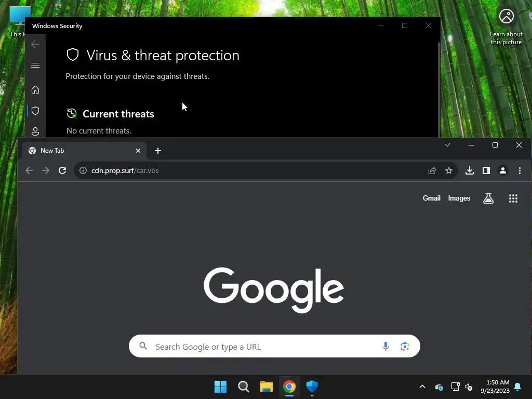532x399 pixels.
Task: Click the Current threats heading
Action: pos(118,114)
